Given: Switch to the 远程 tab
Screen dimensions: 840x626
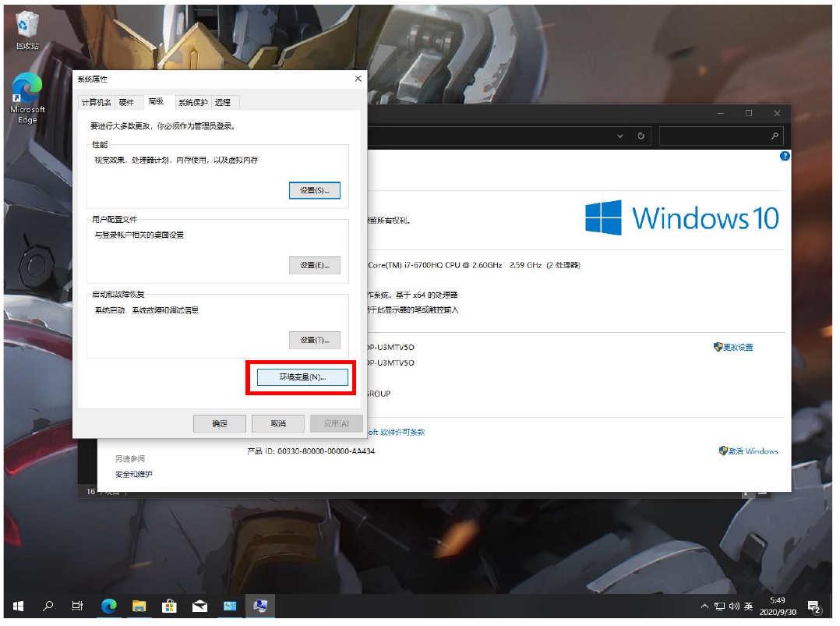Looking at the screenshot, I should click(223, 102).
